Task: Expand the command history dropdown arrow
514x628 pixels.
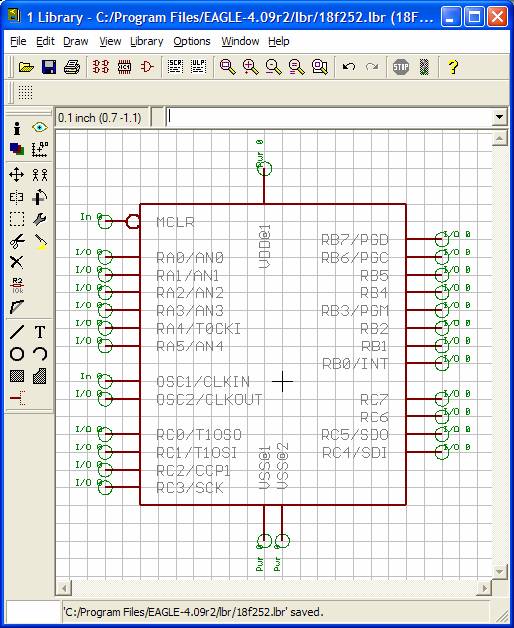Action: coord(499,117)
